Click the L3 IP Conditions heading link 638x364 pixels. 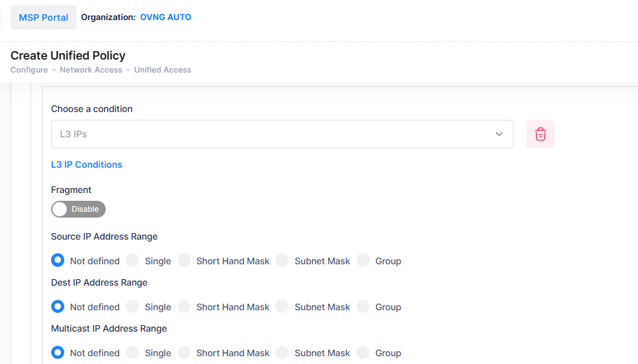(x=87, y=165)
